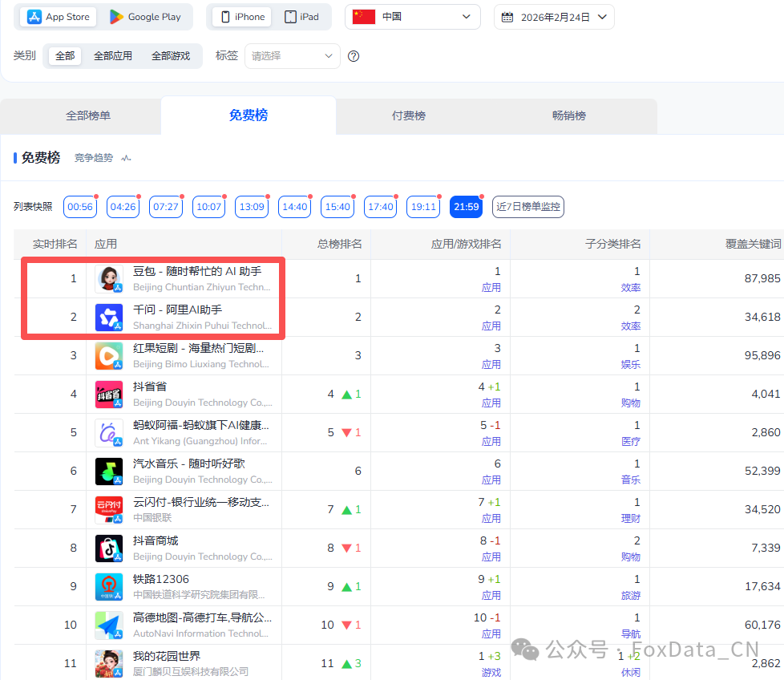The height and width of the screenshot is (680, 784).
Task: Select 全部游戏 category filter
Action: (x=171, y=55)
